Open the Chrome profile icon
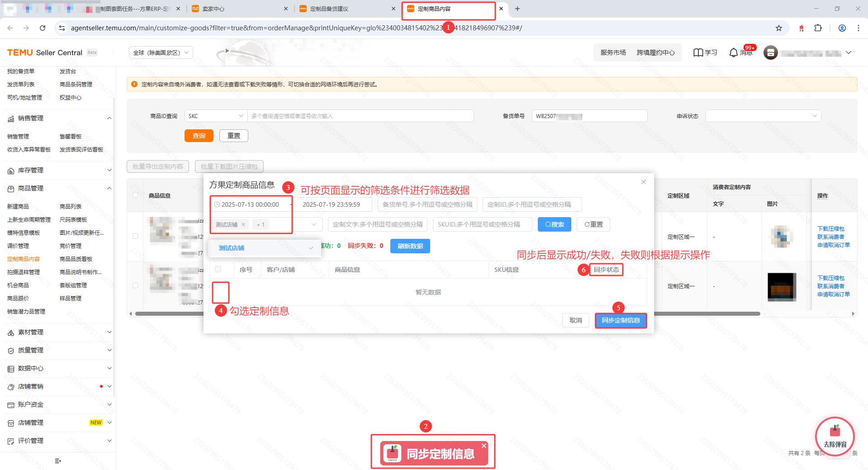868x470 pixels. tap(842, 28)
